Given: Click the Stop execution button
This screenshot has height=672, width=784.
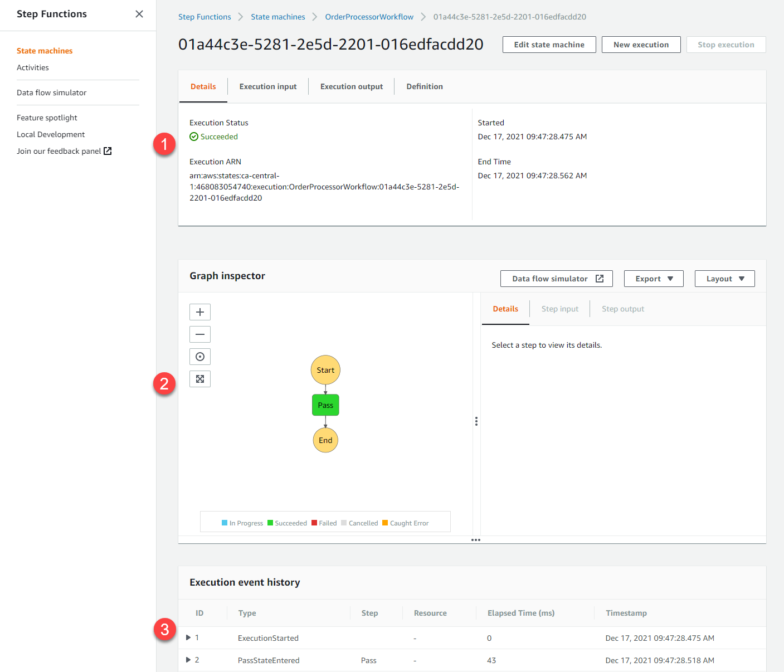Looking at the screenshot, I should 726,45.
